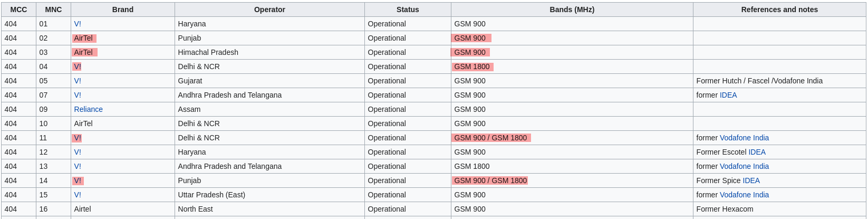Image resolution: width=868 pixels, height=219 pixels.
Task: Click the IDEA link beside Former Escotel
Action: pos(757,152)
